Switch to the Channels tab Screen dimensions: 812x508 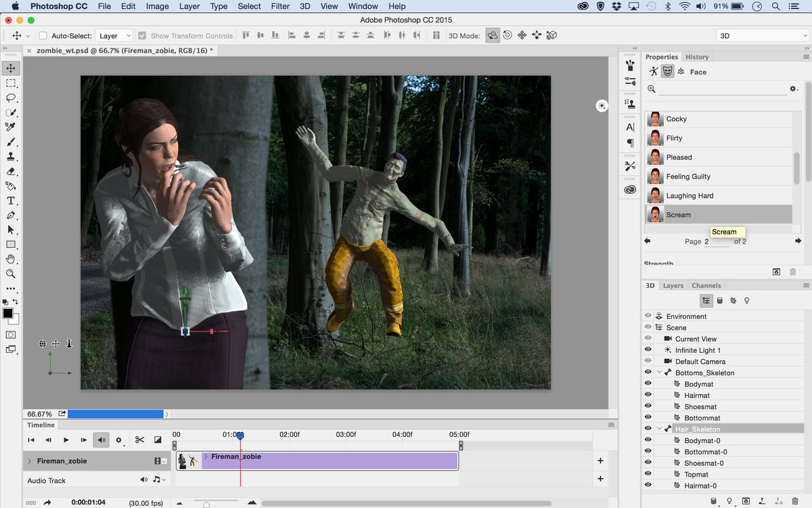(706, 285)
